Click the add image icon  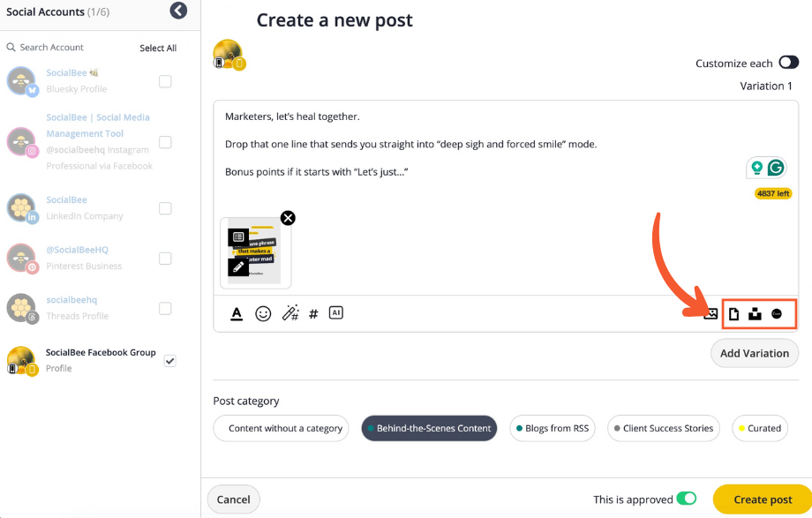click(x=710, y=314)
